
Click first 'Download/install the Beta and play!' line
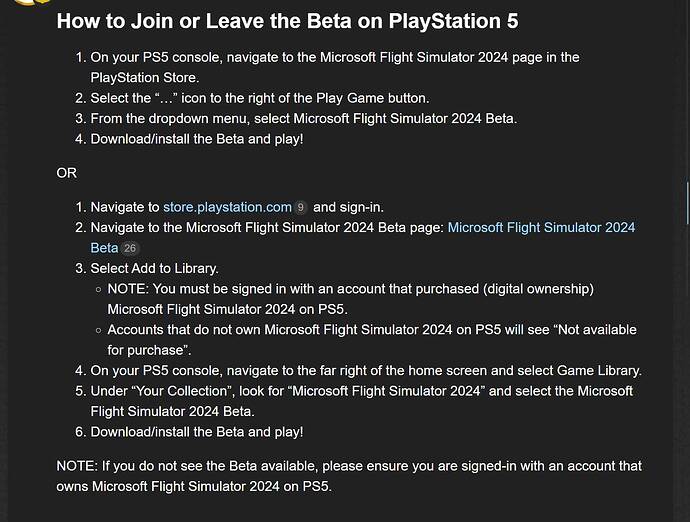197,139
